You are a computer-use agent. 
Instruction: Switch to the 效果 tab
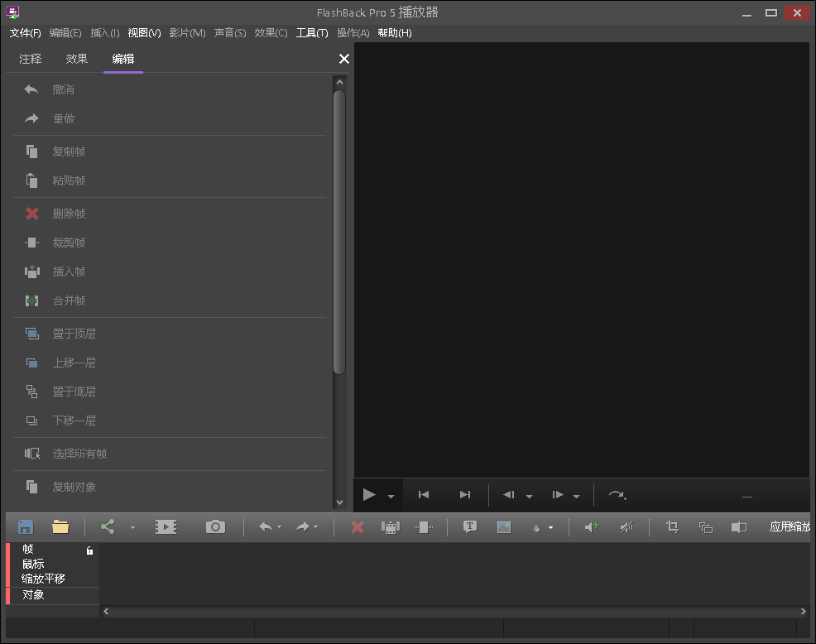[x=77, y=59]
